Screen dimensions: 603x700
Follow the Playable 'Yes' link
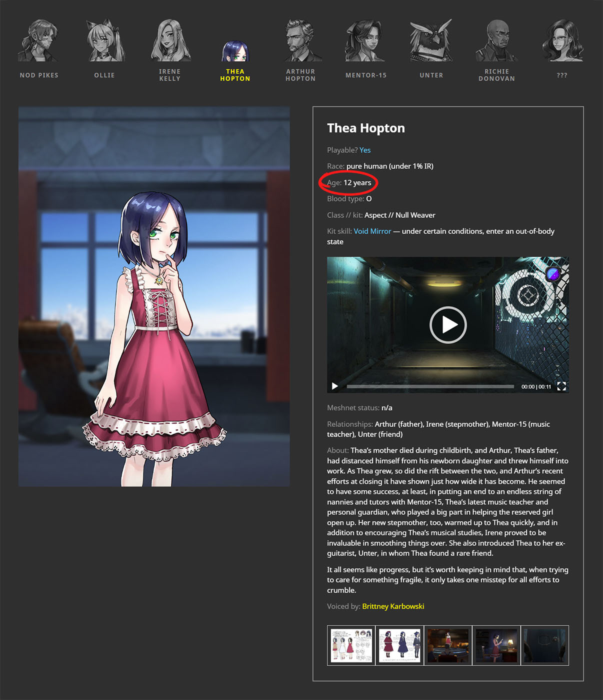click(x=365, y=150)
